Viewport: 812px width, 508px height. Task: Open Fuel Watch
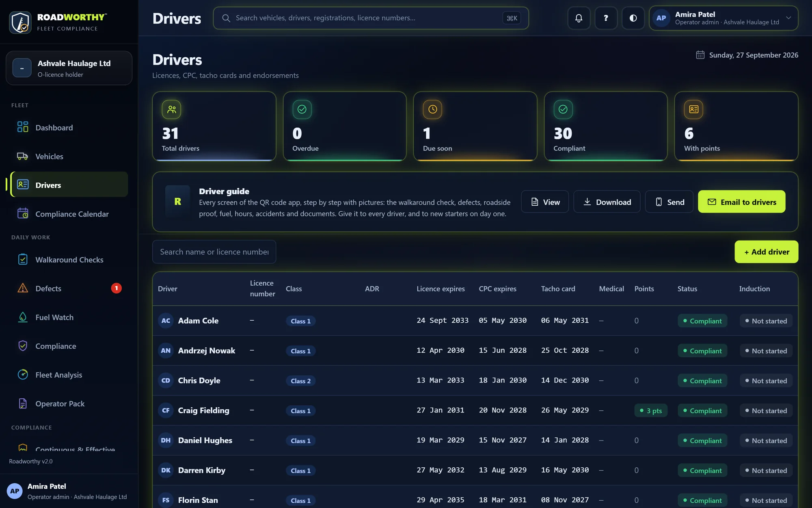pos(69,317)
